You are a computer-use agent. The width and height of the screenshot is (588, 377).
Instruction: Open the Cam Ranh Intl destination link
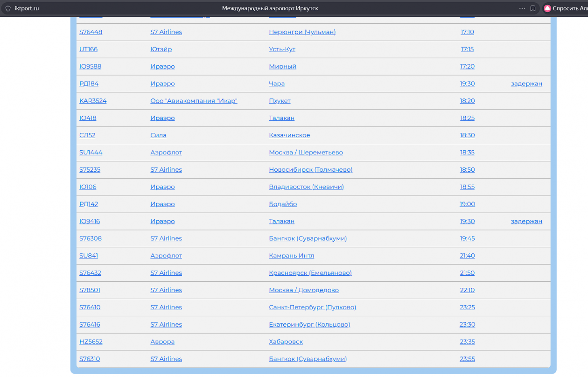pos(291,256)
